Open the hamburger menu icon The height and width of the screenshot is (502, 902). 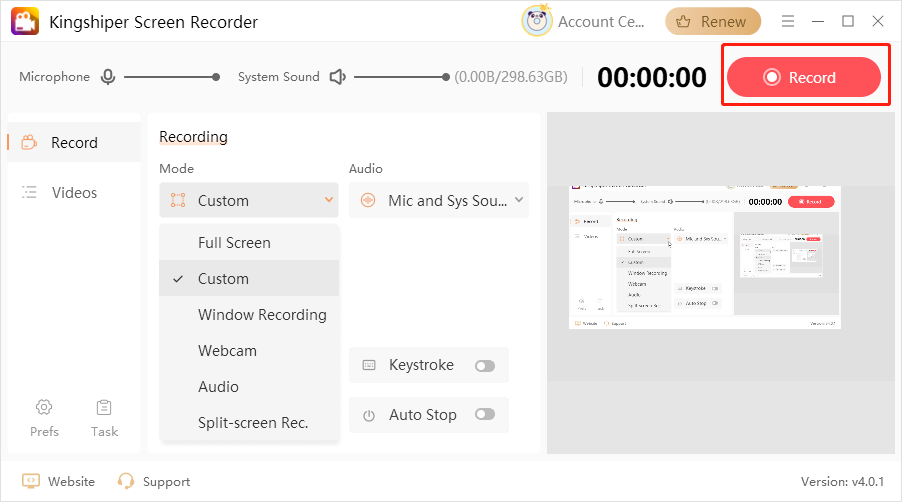pos(788,21)
